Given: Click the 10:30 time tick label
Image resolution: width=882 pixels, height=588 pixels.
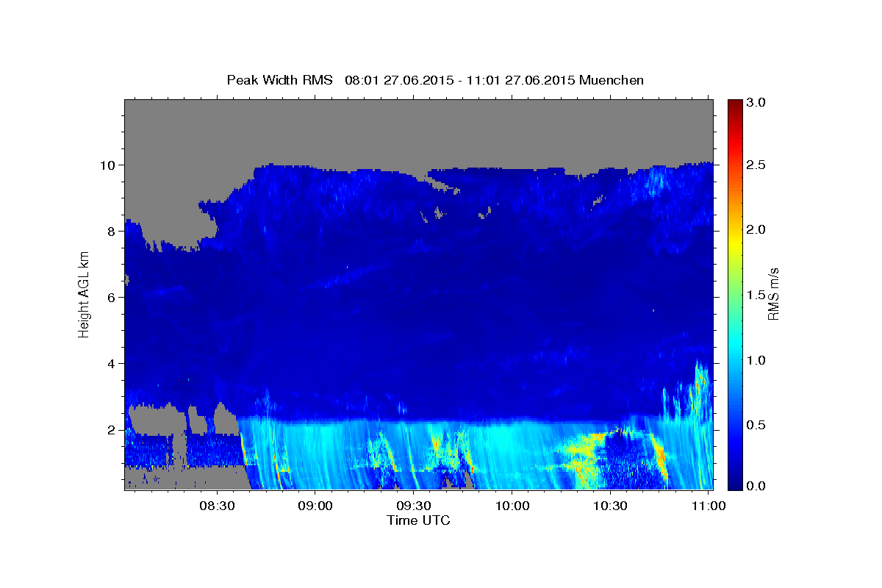Looking at the screenshot, I should pyautogui.click(x=610, y=506).
